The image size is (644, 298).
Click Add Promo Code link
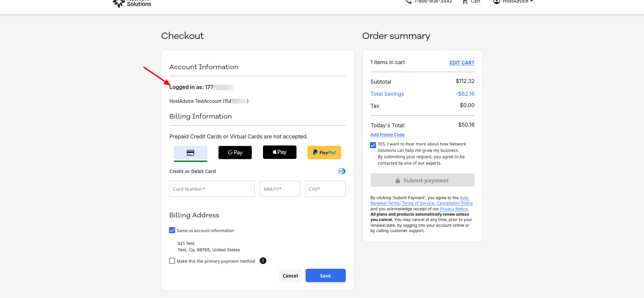coord(387,135)
